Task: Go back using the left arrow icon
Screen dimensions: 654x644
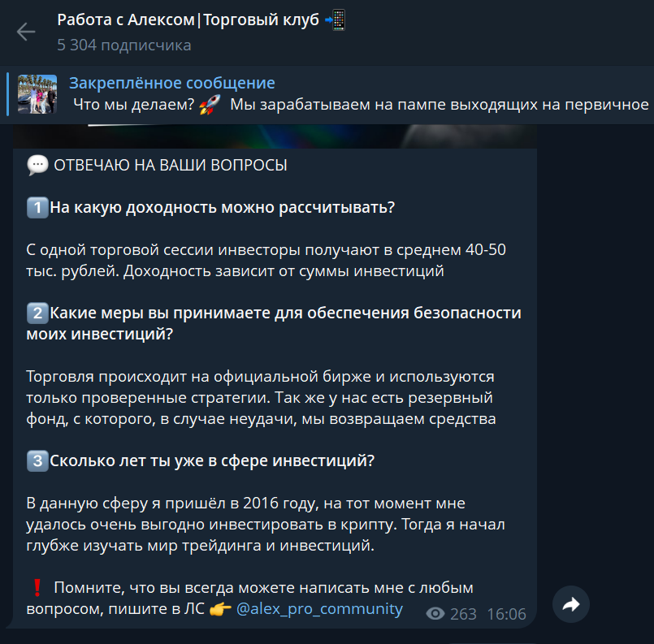Action: point(26,32)
